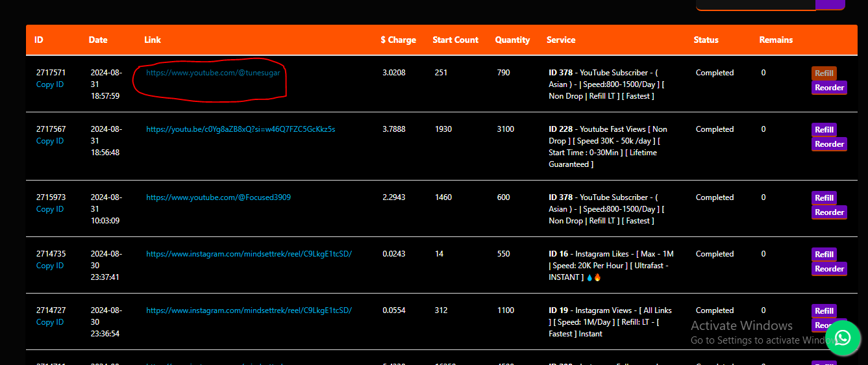
Task: Select order ID 2714727 text
Action: [51, 310]
